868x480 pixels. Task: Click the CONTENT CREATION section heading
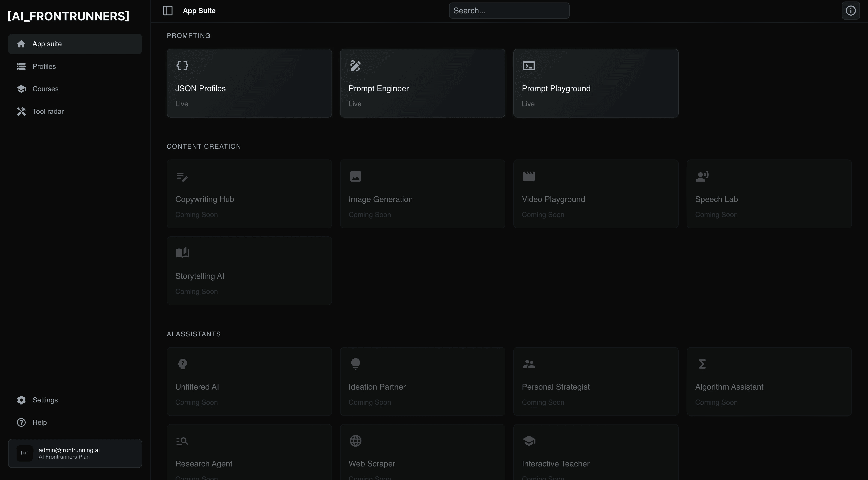click(x=203, y=147)
